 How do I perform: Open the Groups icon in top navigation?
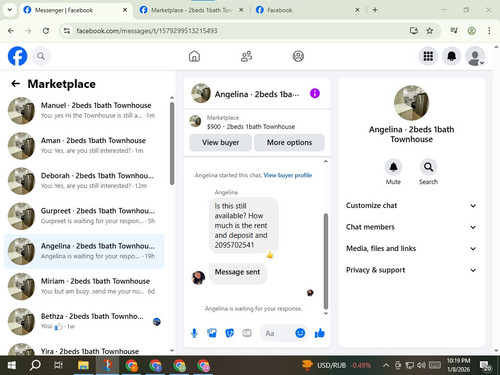coord(298,56)
